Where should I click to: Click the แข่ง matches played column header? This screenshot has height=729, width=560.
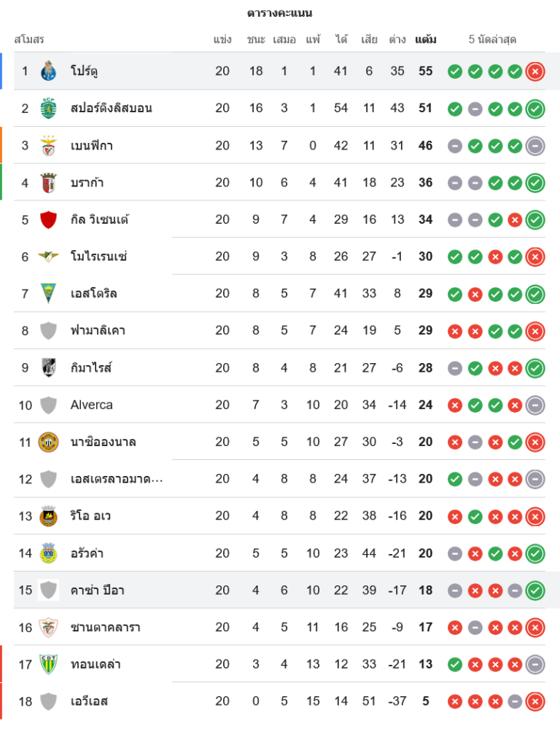coord(222,39)
